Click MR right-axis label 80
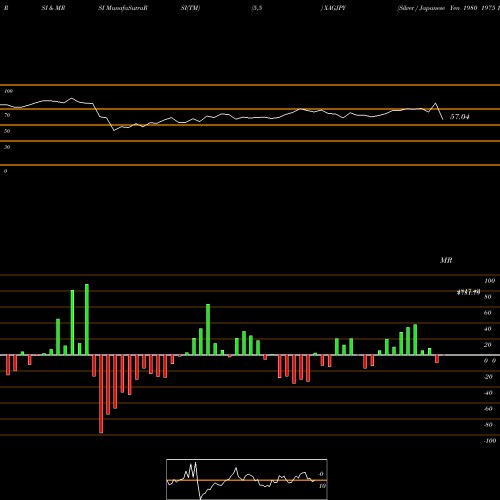This screenshot has width=500, height=500. pyautogui.click(x=488, y=297)
